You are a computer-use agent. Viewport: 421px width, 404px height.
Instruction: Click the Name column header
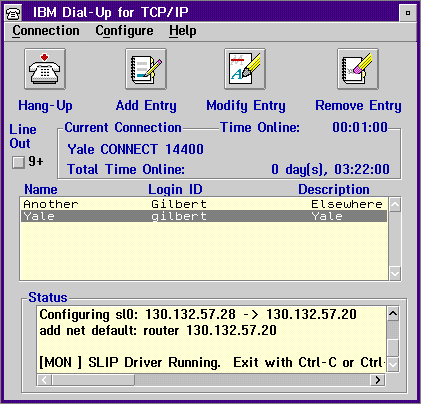pos(41,189)
